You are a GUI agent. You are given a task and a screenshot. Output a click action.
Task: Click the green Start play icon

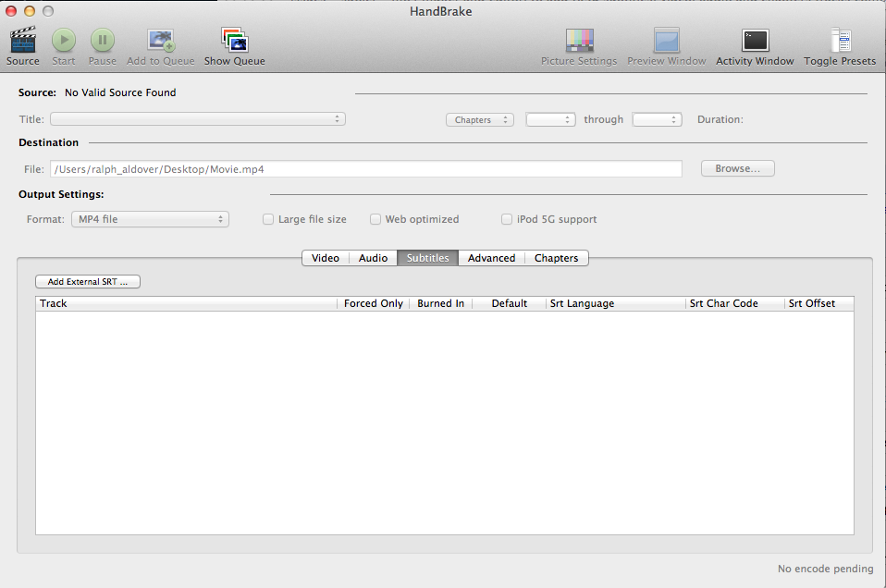pos(64,40)
